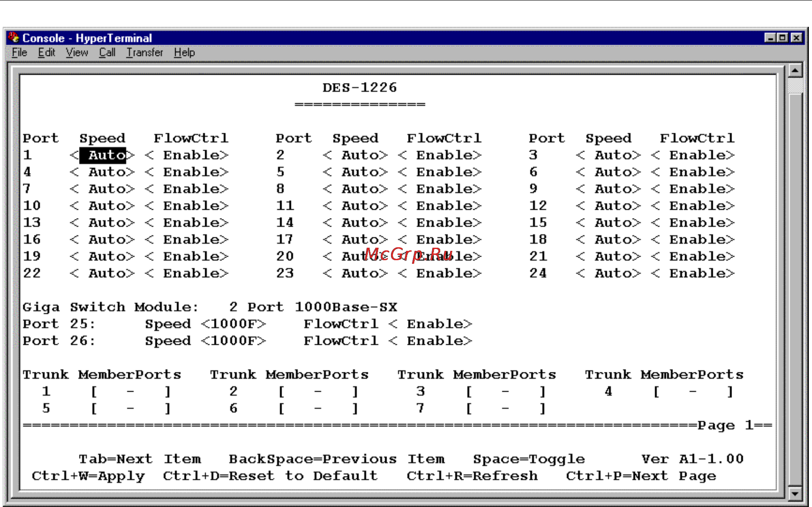
Task: Select FlowCtrl Enable field for port 1
Action: [x=187, y=155]
